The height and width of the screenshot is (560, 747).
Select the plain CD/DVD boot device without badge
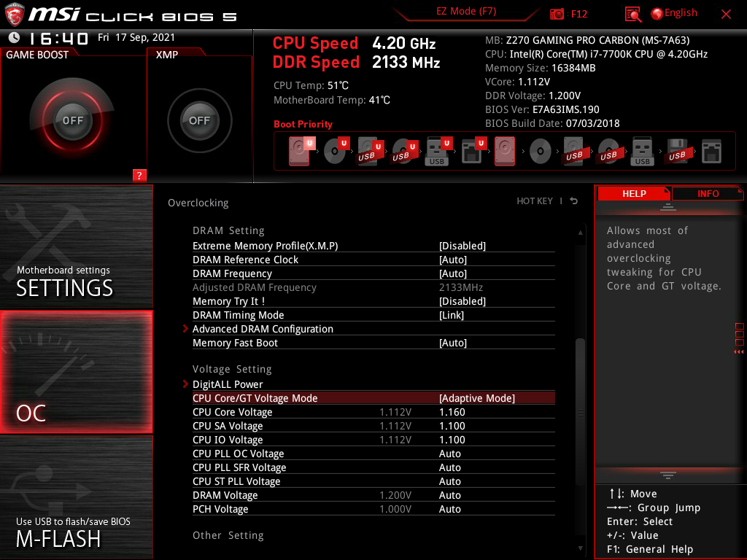coord(541,152)
